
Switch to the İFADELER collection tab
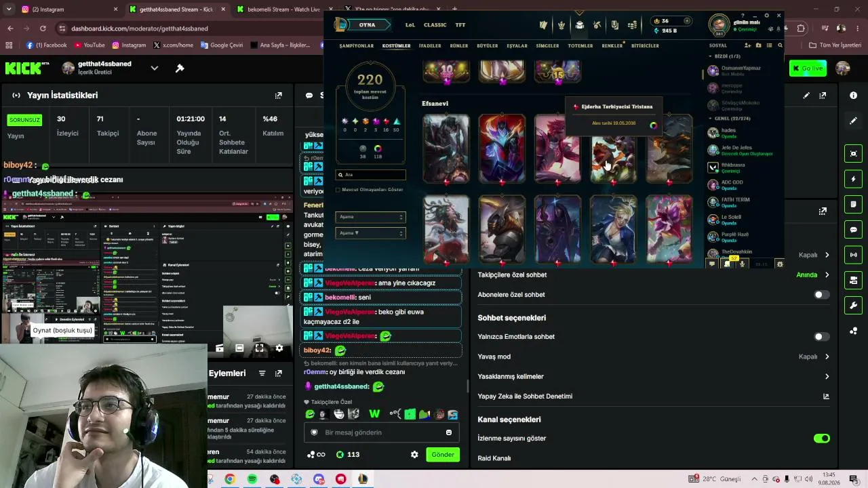tap(430, 46)
